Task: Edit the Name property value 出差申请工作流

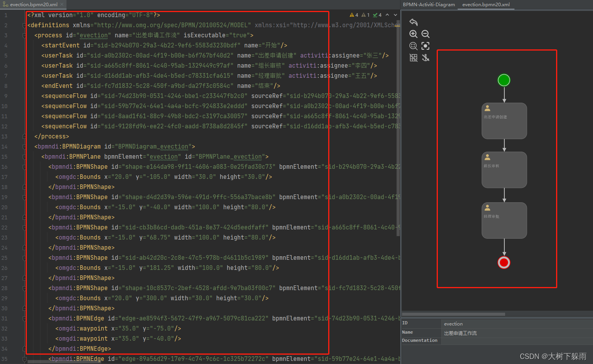Action: pyautogui.click(x=518, y=333)
